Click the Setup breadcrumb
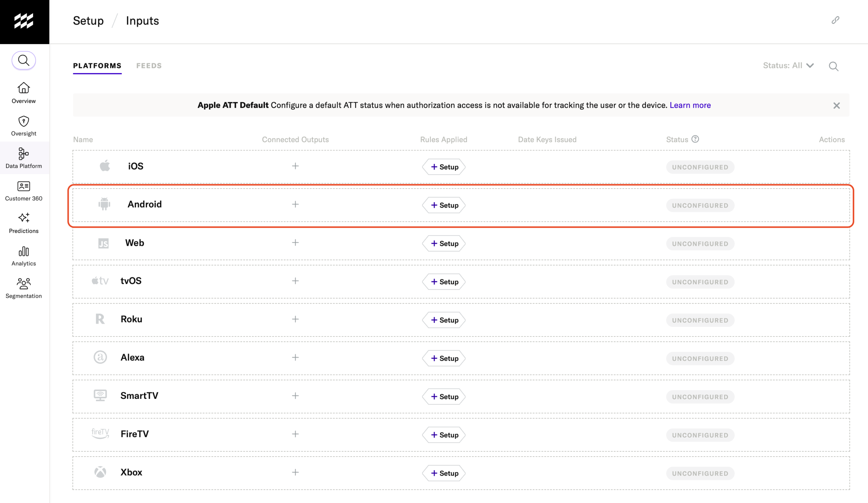The height and width of the screenshot is (503, 868). (88, 21)
